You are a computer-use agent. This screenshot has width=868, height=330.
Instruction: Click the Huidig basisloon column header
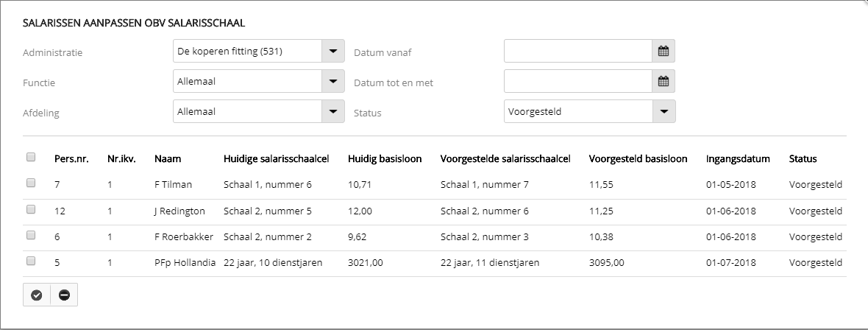pos(384,158)
